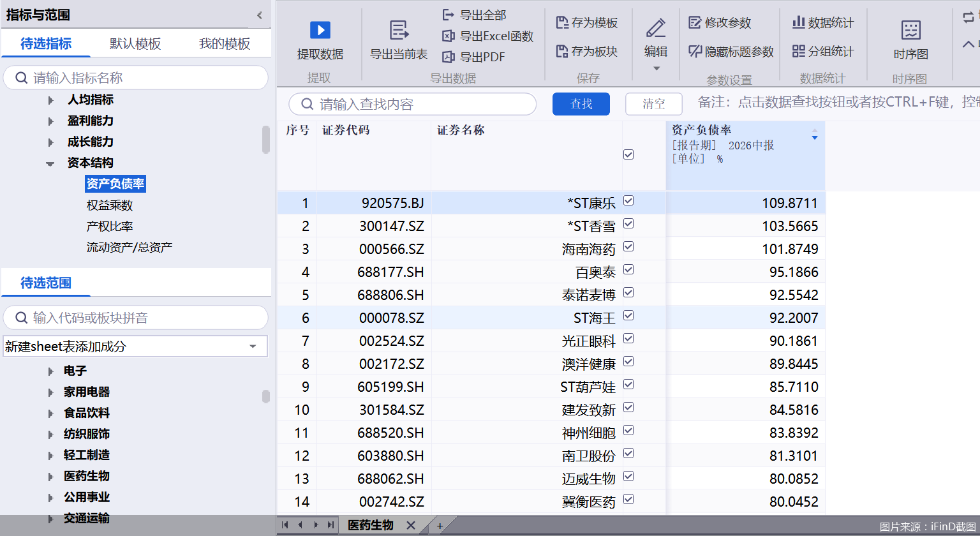Click the 清空 button
Screen dimensions: 980x536
click(654, 104)
